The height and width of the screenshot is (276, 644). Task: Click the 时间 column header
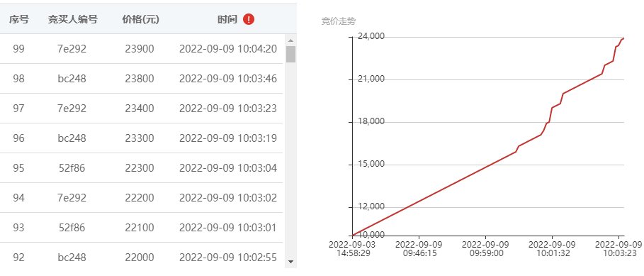coord(227,19)
